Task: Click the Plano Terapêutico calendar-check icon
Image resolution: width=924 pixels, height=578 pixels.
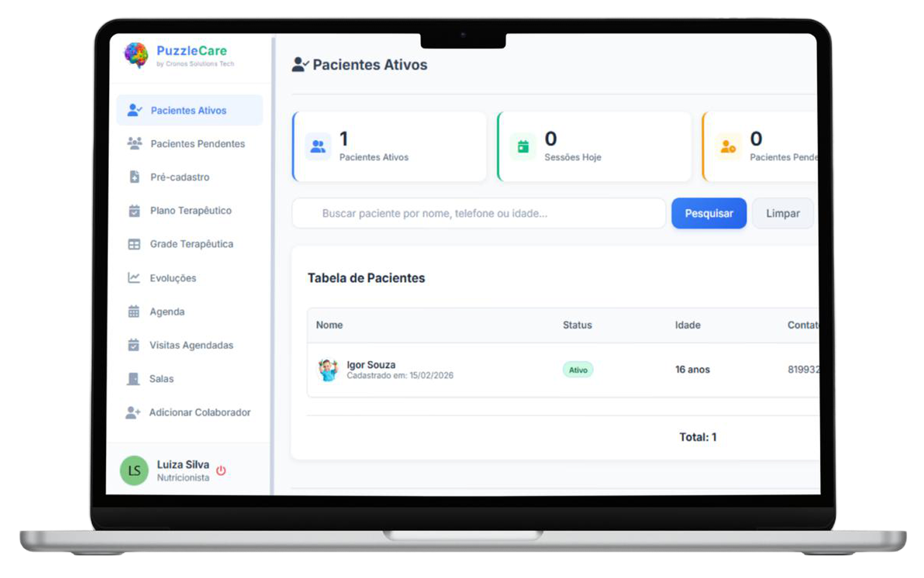Action: [134, 210]
